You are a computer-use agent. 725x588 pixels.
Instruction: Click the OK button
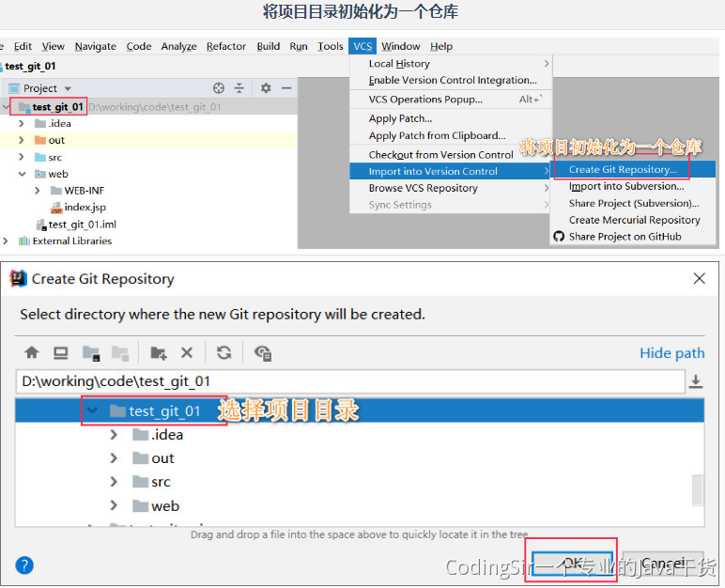[572, 564]
